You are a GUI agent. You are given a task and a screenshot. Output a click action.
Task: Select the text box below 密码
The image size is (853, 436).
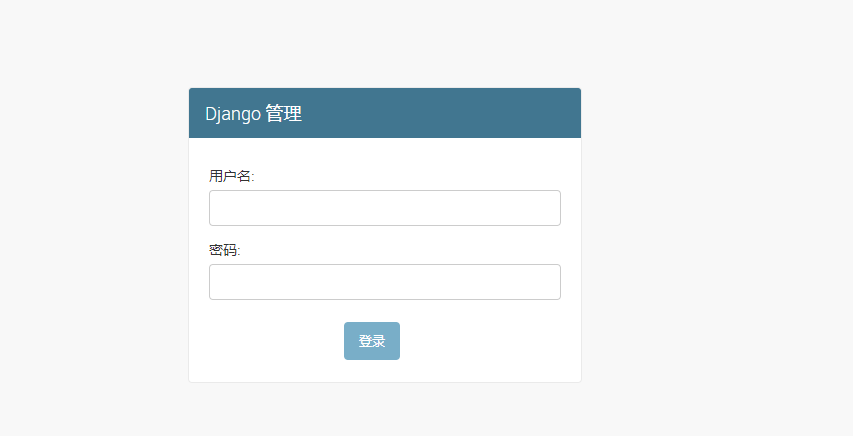coord(385,282)
